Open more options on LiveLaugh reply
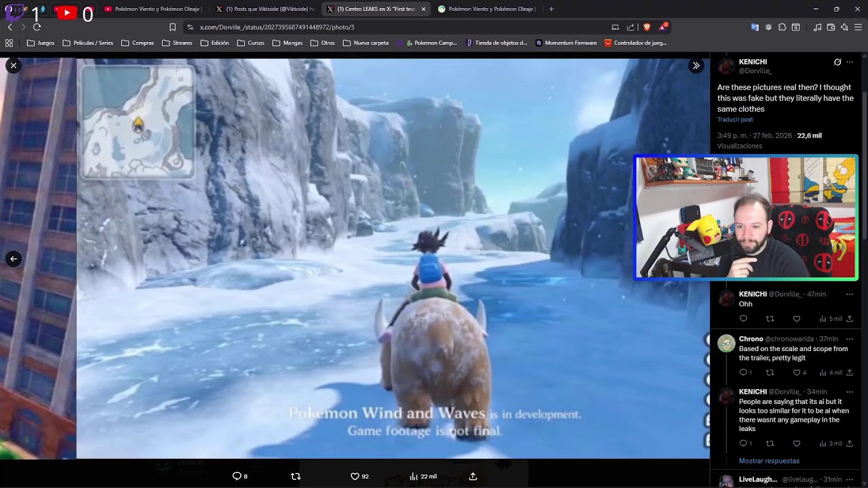 pos(850,479)
